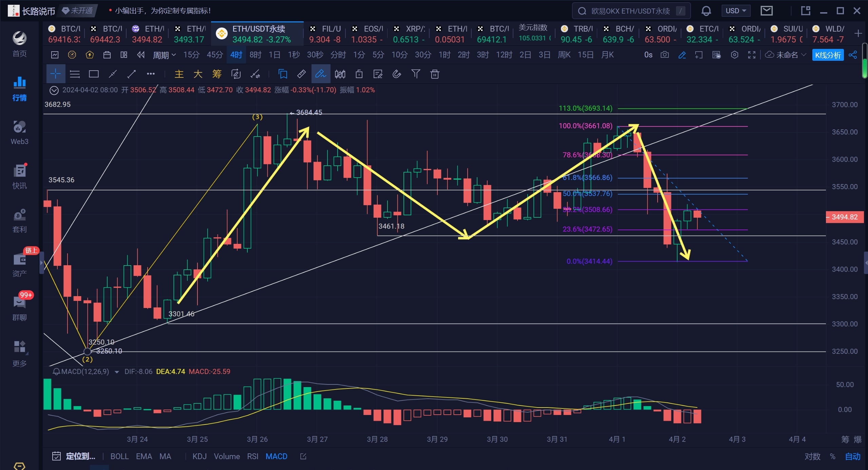This screenshot has height=470, width=868.
Task: Click the candlestick style icon
Action: pyautogui.click(x=340, y=74)
